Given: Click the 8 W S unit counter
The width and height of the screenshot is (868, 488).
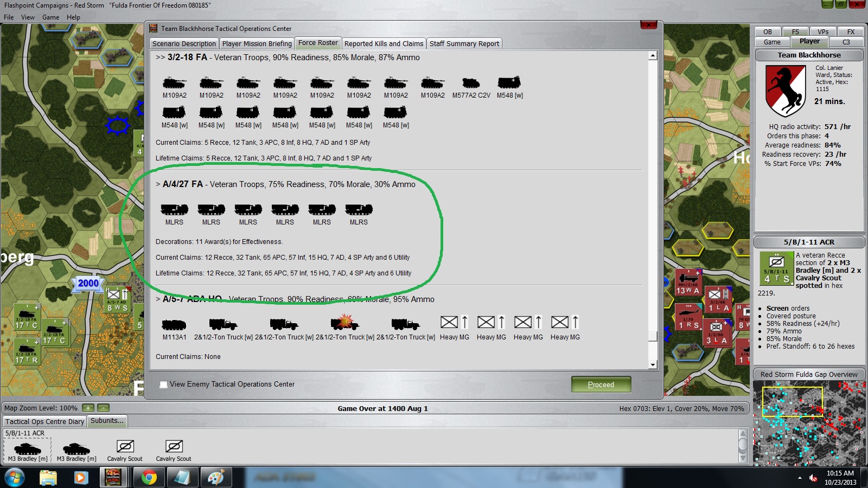Looking at the screenshot, I should pos(117,300).
